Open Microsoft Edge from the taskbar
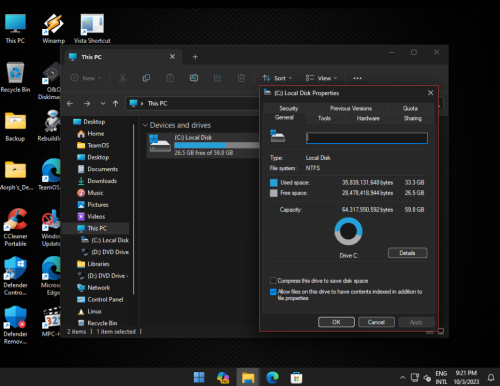This screenshot has width=500, height=386. coord(272,377)
